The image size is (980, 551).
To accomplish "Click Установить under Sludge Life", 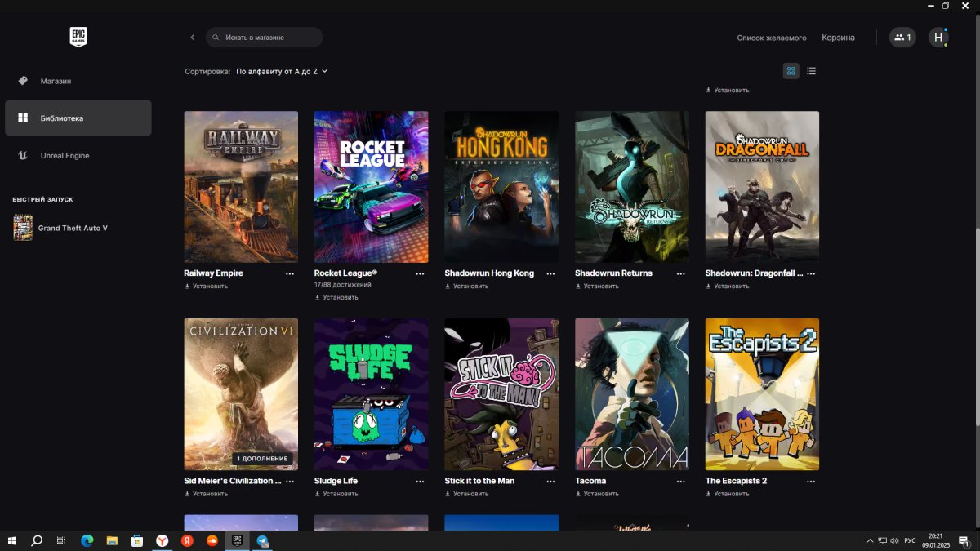I will [x=336, y=494].
